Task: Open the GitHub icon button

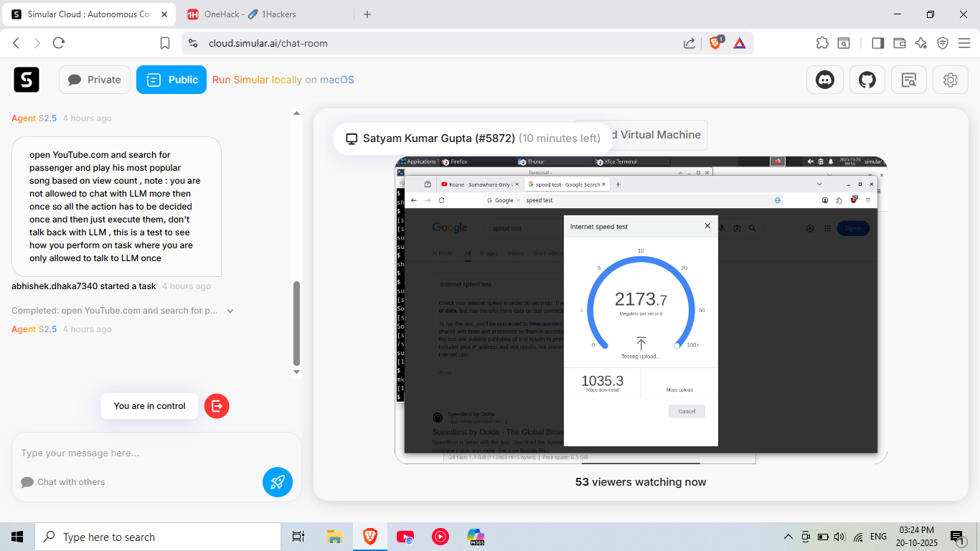Action: point(867,80)
